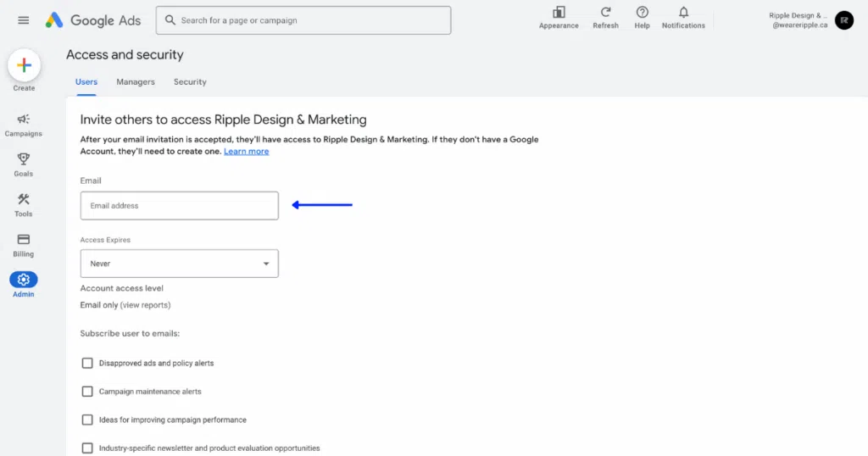
Task: Switch to the Managers tab
Action: click(x=136, y=82)
